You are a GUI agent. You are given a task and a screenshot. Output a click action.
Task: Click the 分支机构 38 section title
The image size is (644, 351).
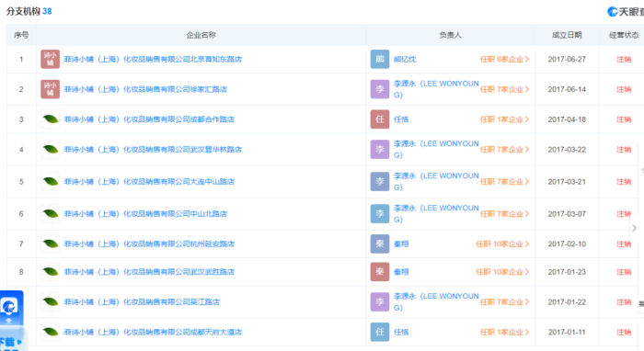[x=29, y=11]
